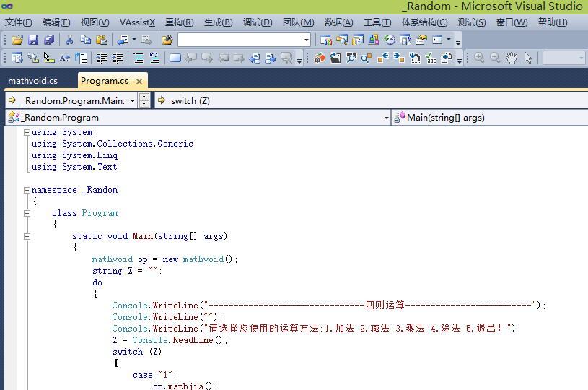Collapse the class Program block
Image resolution: width=588 pixels, height=390 pixels.
(27, 214)
